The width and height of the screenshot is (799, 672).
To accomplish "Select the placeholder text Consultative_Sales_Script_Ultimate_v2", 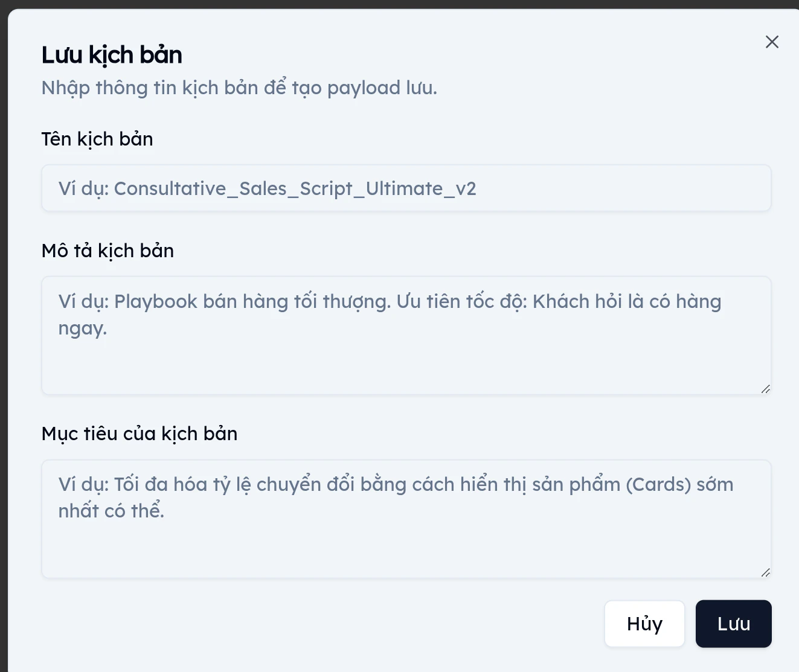I will pyautogui.click(x=266, y=188).
